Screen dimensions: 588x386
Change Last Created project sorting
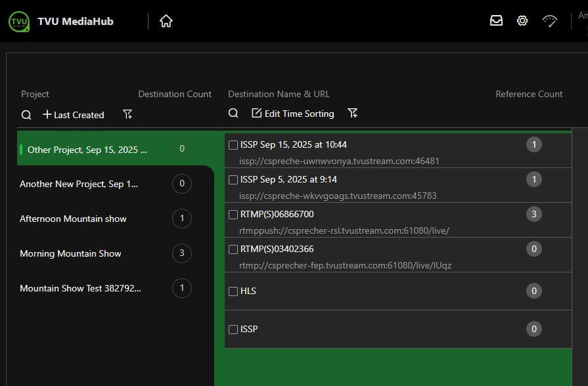coord(74,115)
